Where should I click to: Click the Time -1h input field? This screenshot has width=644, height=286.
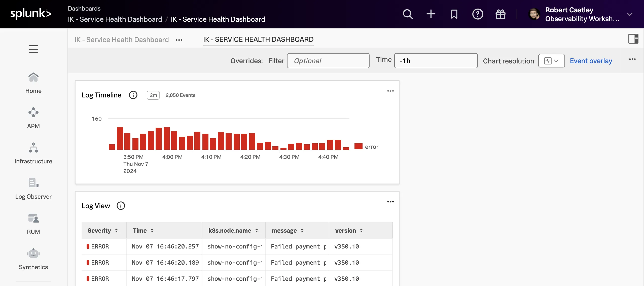point(436,61)
